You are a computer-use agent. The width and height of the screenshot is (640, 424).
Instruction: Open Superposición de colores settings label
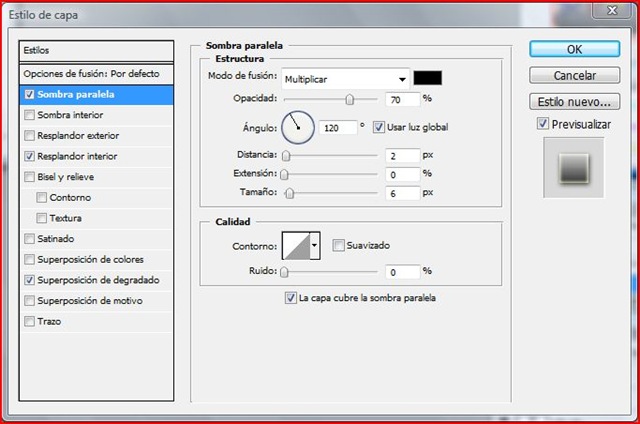[91, 260]
